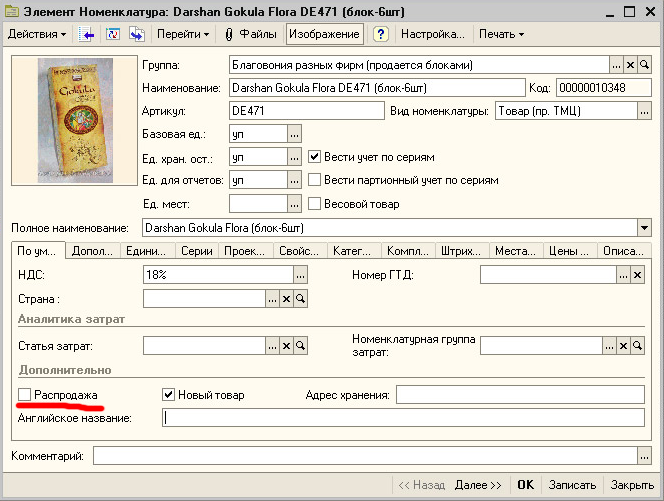This screenshot has width=664, height=501.
Task: Clear the Группа field with X icon
Action: (630, 65)
